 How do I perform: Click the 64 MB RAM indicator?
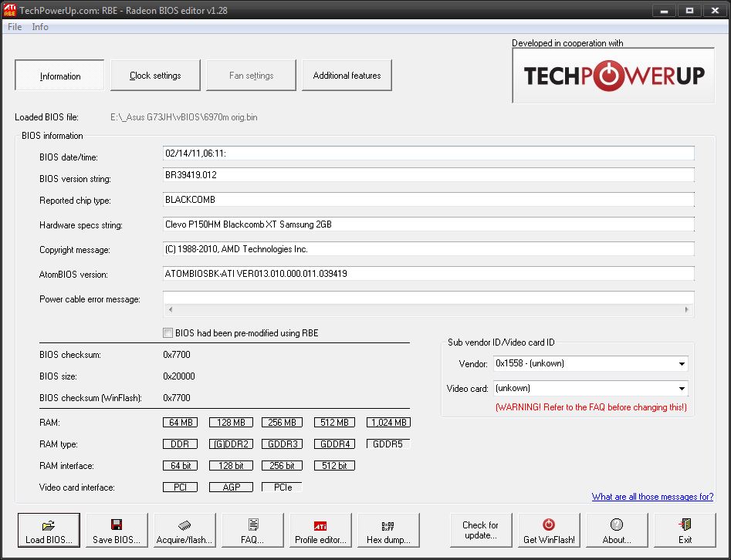(180, 423)
